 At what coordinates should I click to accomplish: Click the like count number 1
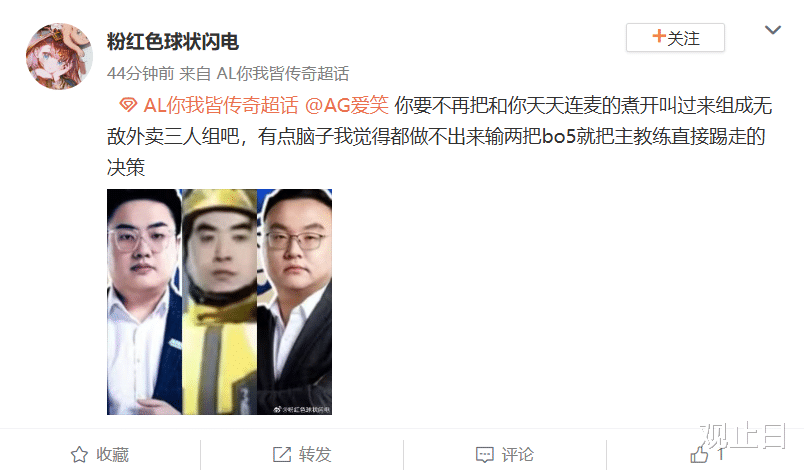coord(720,454)
